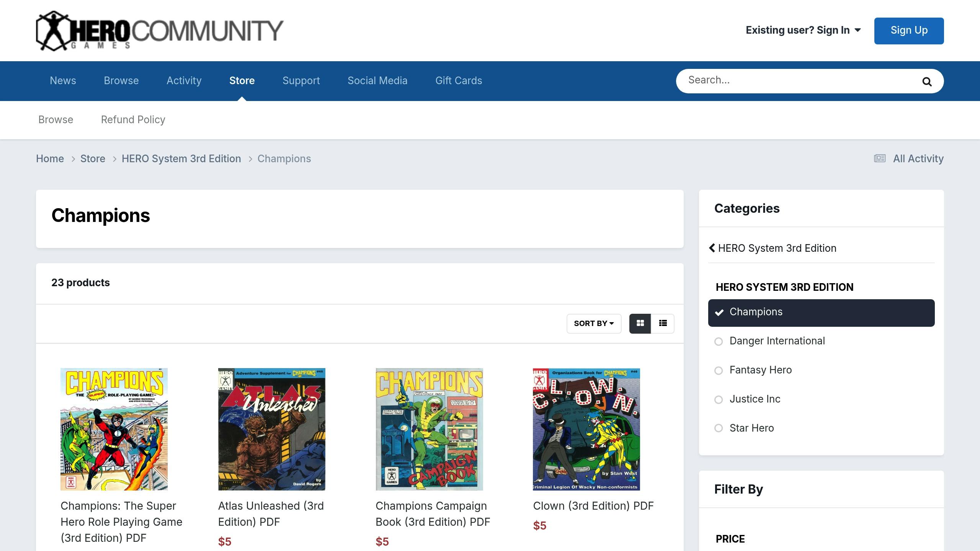Select the Danger International category

[821, 341]
